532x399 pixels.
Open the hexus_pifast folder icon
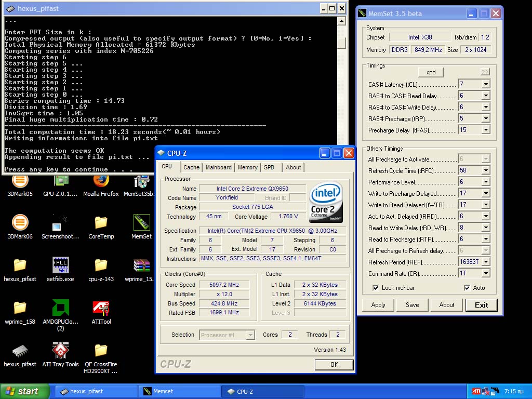(20, 270)
